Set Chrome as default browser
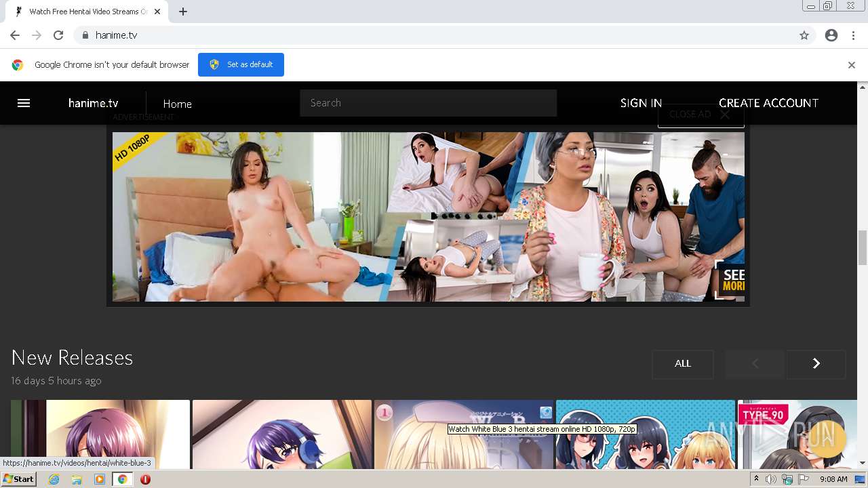The image size is (868, 488). click(241, 64)
